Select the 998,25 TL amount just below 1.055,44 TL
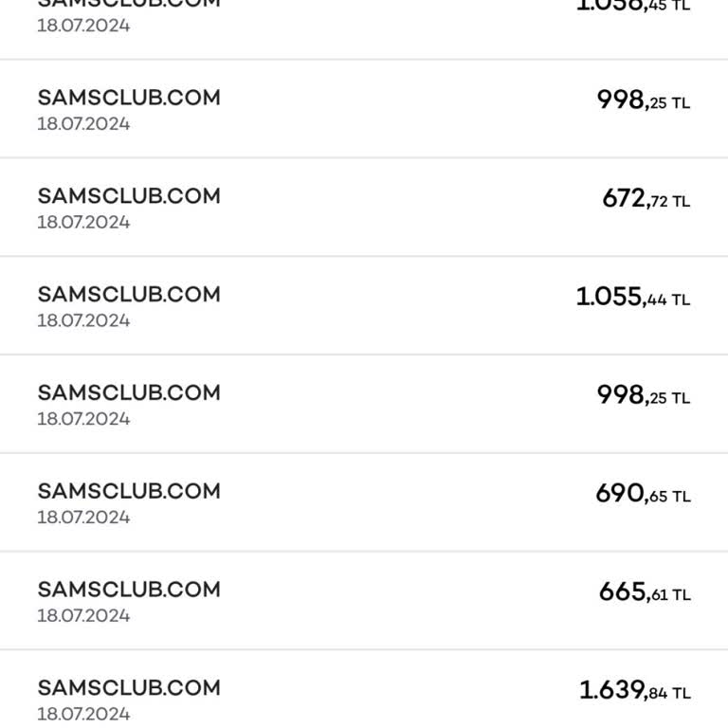 [643, 395]
